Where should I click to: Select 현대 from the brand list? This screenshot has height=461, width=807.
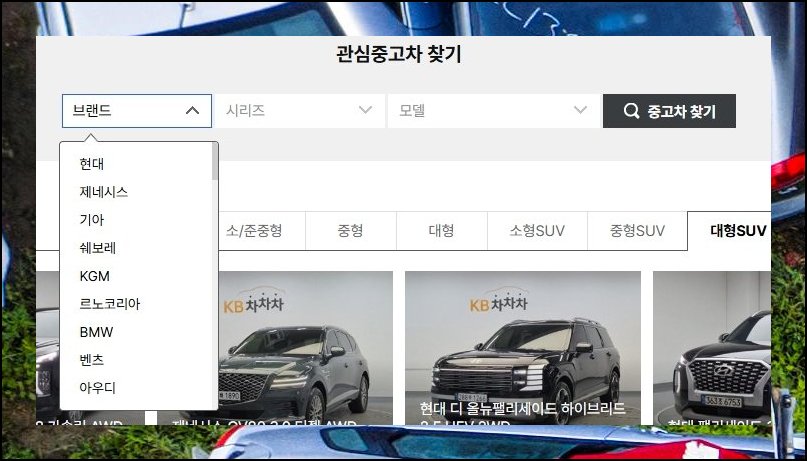click(92, 164)
